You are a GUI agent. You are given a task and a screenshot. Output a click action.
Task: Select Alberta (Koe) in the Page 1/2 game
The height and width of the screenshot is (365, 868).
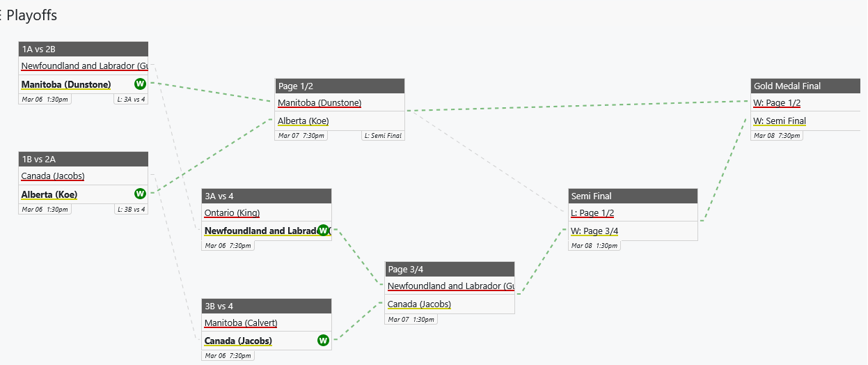[x=303, y=121]
